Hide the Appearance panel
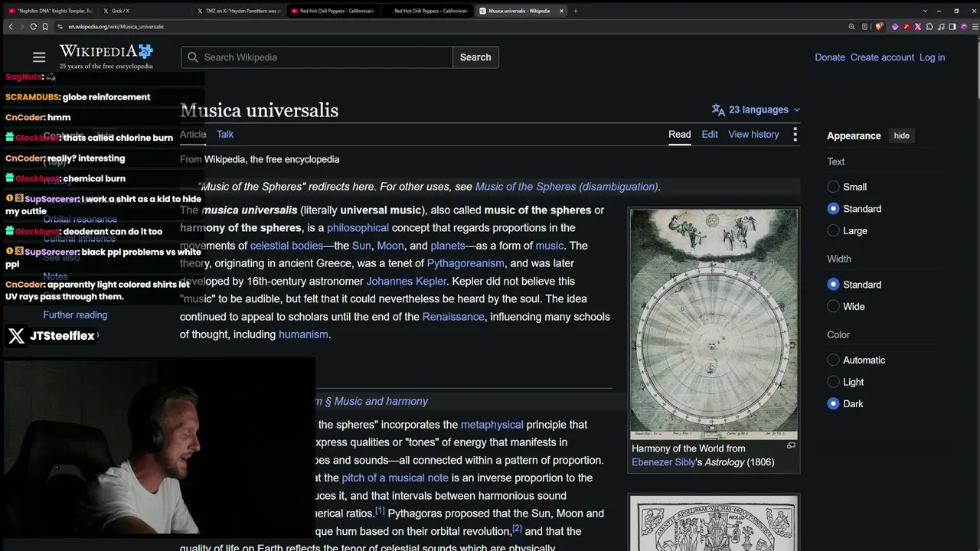 tap(901, 135)
